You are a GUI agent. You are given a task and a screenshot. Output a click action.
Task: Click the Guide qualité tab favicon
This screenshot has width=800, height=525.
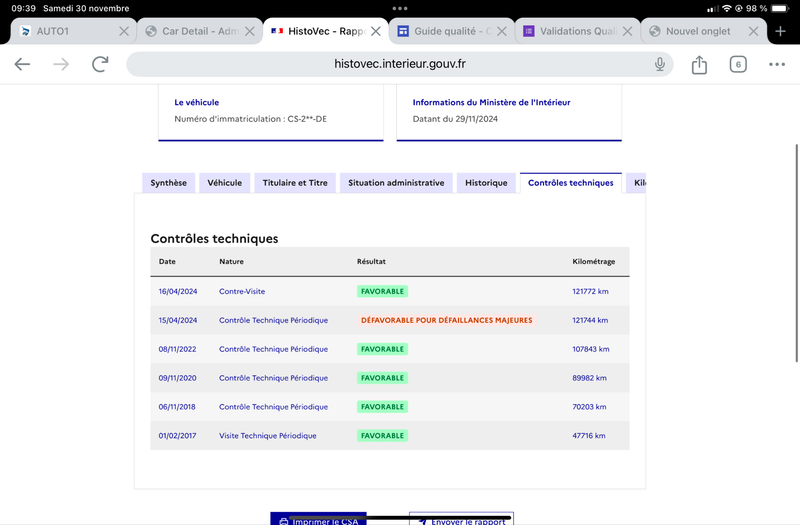(403, 32)
